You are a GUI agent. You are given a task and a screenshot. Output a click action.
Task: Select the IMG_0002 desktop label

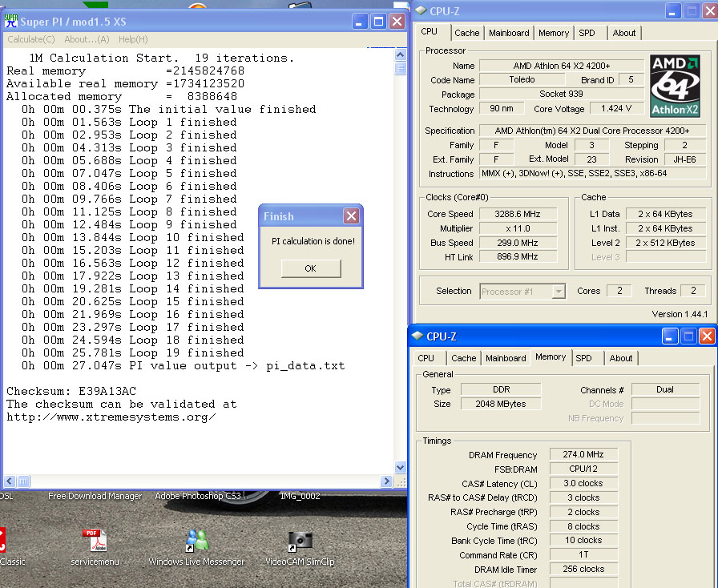[x=300, y=496]
